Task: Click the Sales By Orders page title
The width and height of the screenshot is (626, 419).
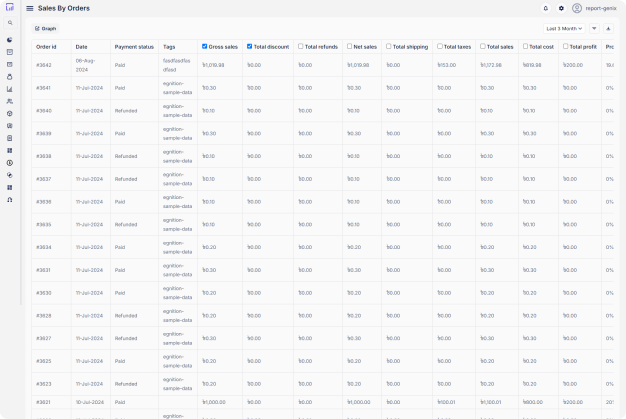Action: coord(64,8)
